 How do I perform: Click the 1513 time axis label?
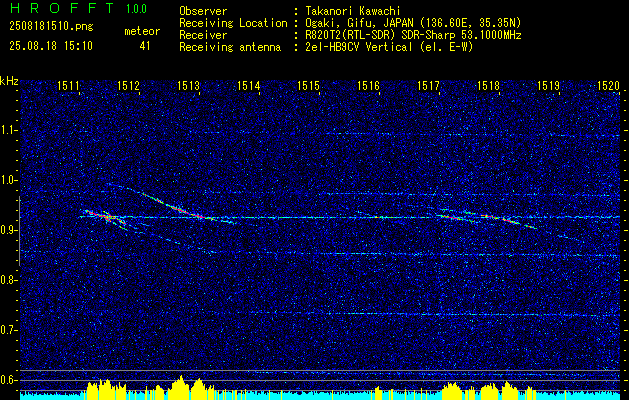tap(189, 85)
